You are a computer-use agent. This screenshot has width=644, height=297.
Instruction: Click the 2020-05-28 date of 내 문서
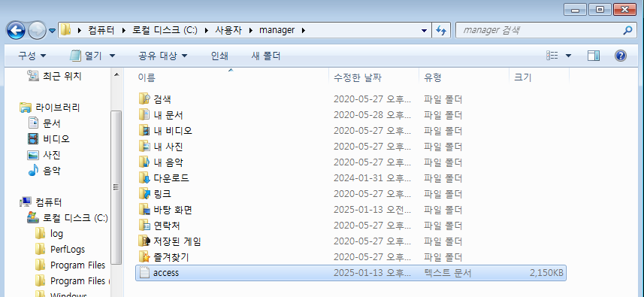[372, 115]
